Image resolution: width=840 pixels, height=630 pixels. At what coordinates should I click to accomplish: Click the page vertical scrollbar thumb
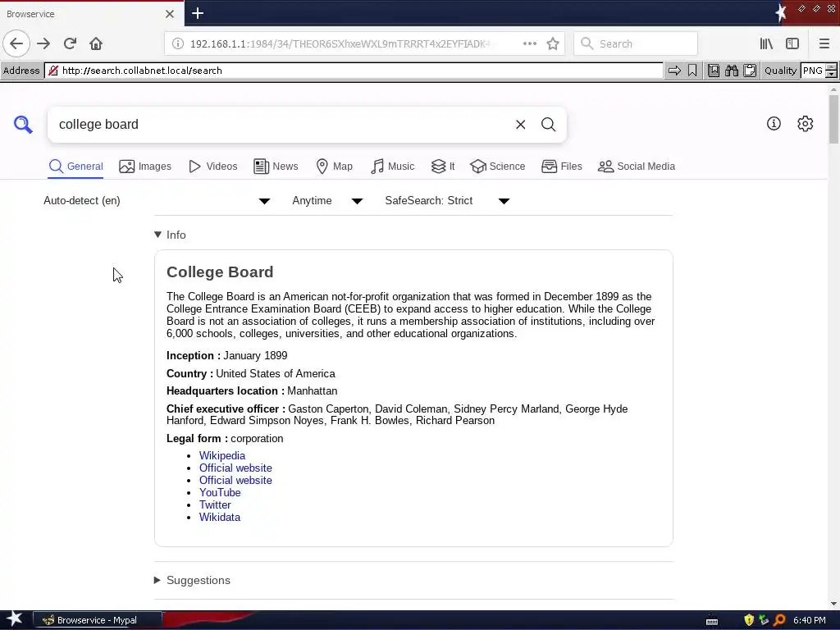pos(833,119)
